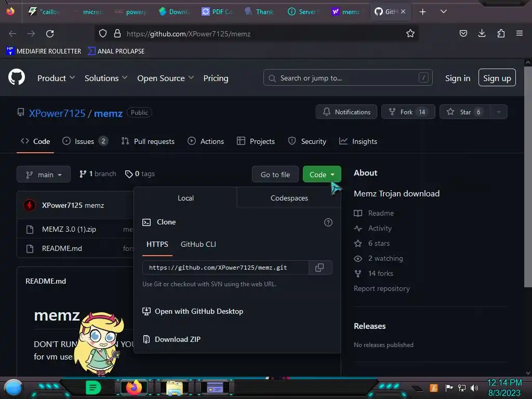Click the orange tray icon
The image size is (532, 399).
tap(434, 388)
